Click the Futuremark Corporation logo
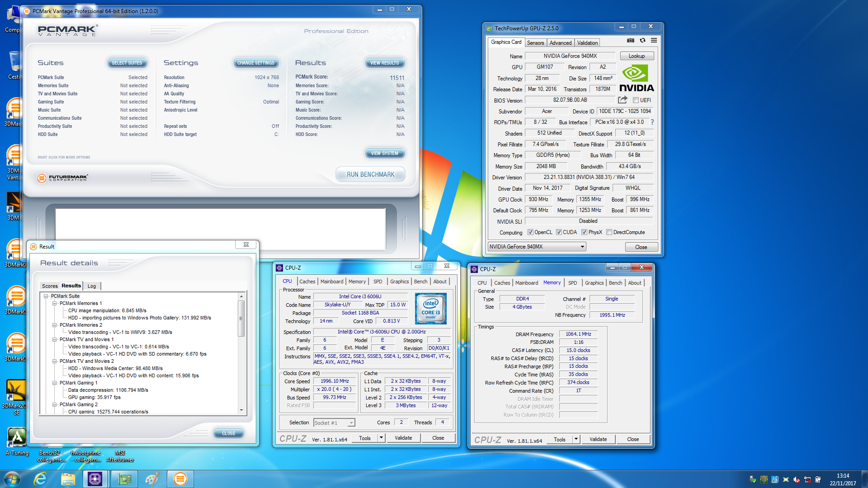Image resolution: width=868 pixels, height=488 pixels. point(62,178)
